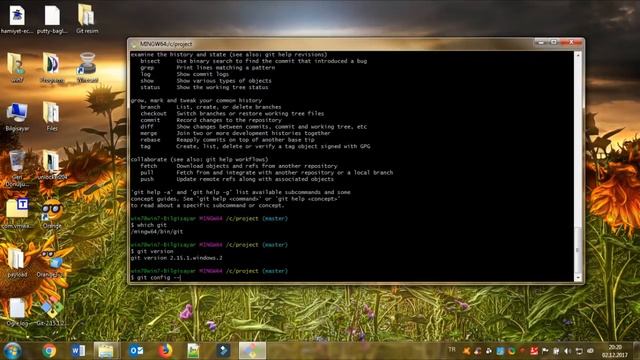Click the 'bisect' command row
This screenshot has width=640, height=360.
click(x=253, y=61)
